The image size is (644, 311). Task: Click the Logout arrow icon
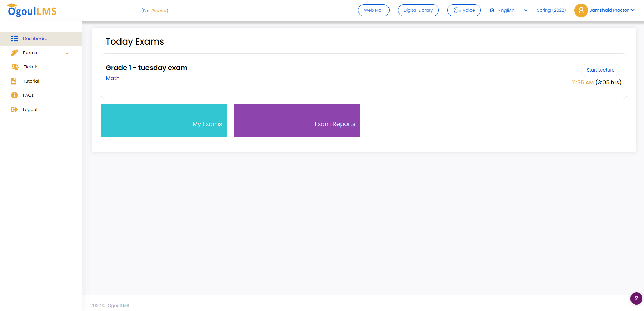pyautogui.click(x=15, y=110)
